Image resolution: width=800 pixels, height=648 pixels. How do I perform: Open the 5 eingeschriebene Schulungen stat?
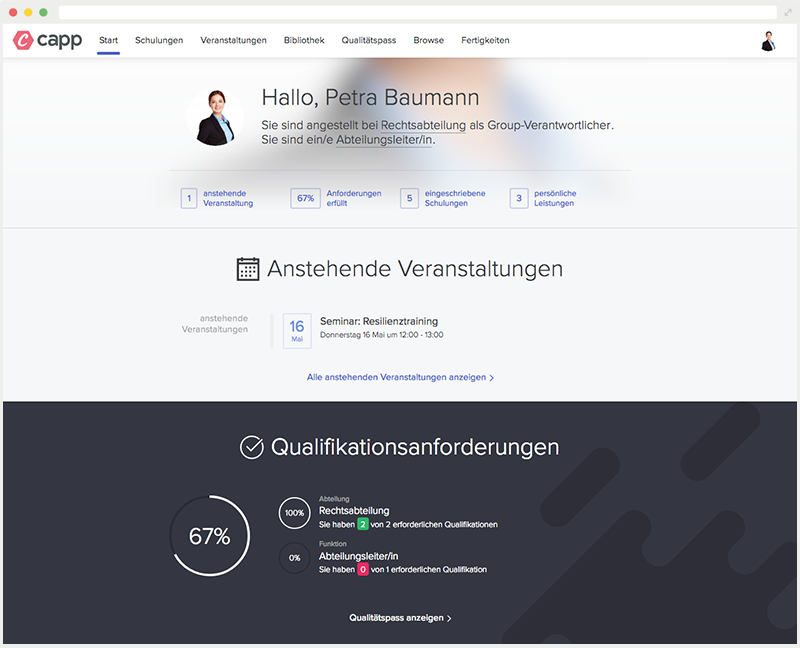443,198
